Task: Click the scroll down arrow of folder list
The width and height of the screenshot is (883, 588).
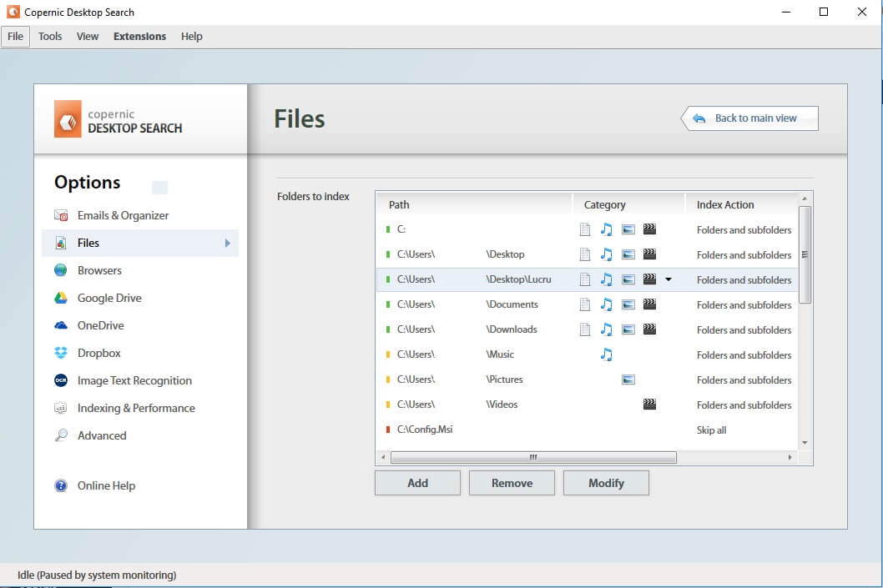Action: click(805, 443)
